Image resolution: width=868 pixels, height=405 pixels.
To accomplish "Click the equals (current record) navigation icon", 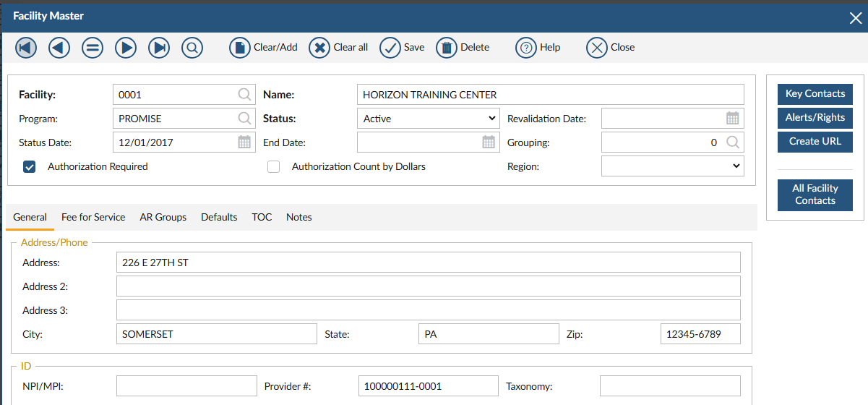I will pyautogui.click(x=93, y=48).
